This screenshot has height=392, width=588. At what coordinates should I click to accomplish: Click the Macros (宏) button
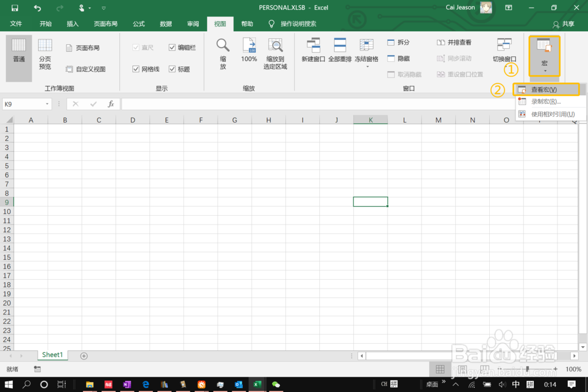(544, 55)
